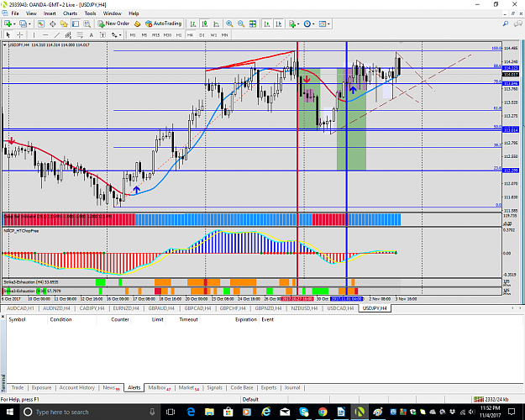
Task: Select the Horizontal Line tool
Action: pyautogui.click(x=45, y=34)
